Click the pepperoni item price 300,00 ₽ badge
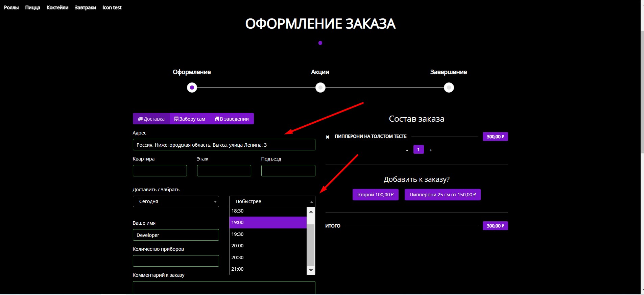The width and height of the screenshot is (644, 295). [495, 137]
